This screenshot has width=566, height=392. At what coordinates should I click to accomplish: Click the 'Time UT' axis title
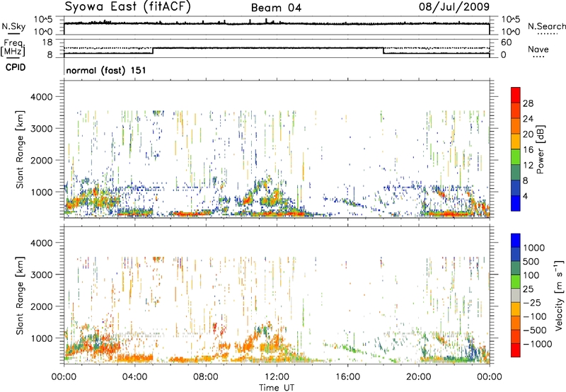tap(277, 388)
